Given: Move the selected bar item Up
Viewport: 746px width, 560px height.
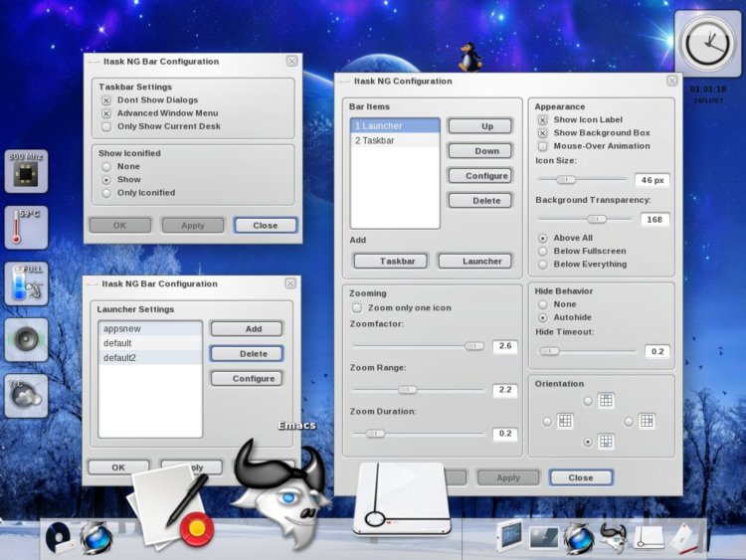Looking at the screenshot, I should point(480,126).
